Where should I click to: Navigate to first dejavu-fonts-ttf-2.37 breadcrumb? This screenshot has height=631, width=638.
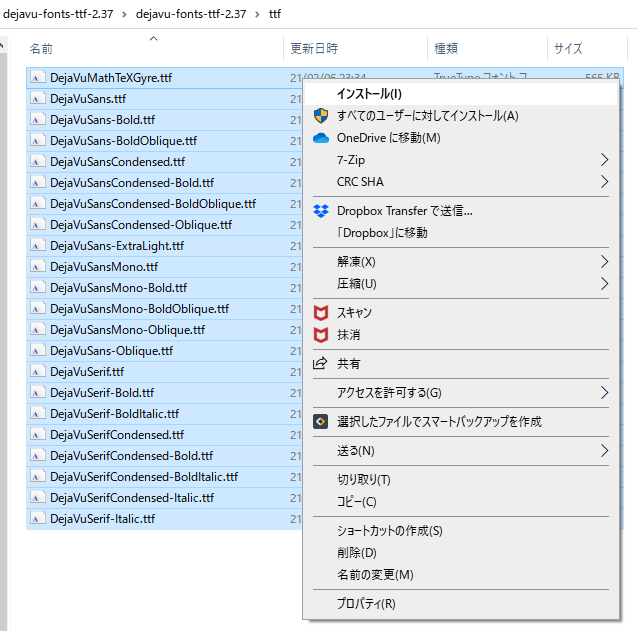click(58, 14)
